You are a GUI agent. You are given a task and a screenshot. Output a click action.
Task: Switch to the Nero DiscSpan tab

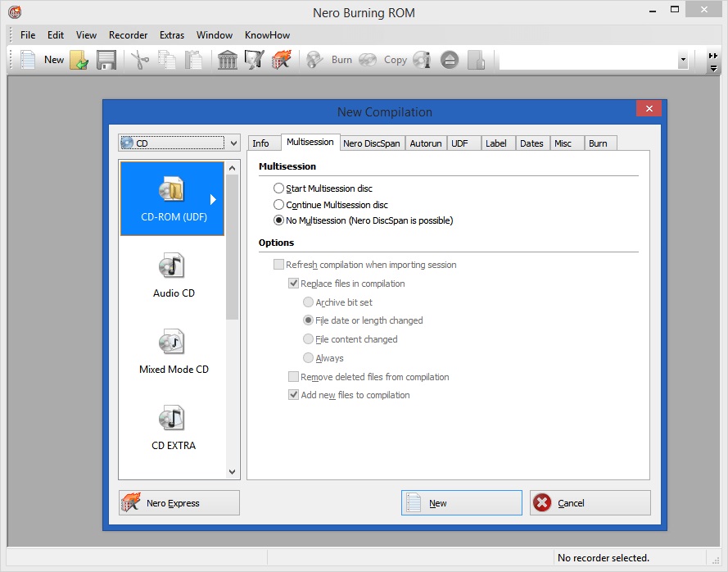372,143
